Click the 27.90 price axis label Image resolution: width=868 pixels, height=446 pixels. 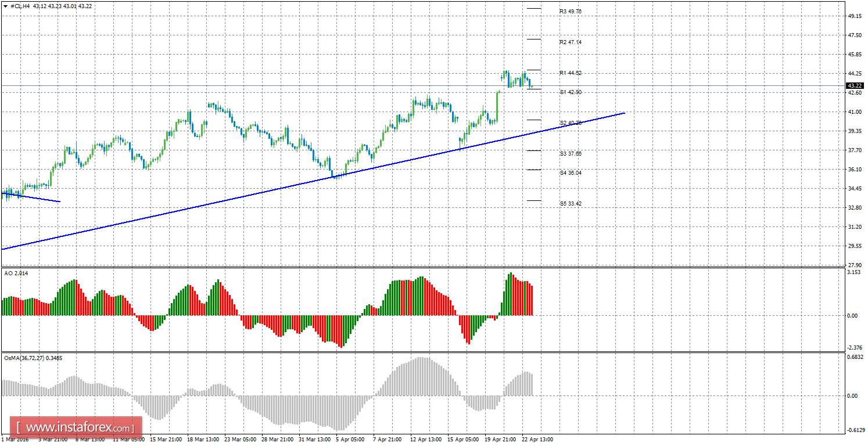click(x=855, y=265)
